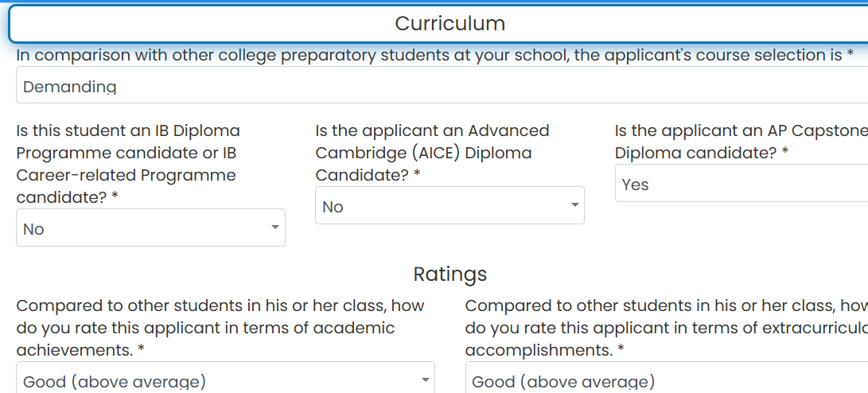The height and width of the screenshot is (393, 868).
Task: Click the applicant's course selection question label
Action: tap(434, 56)
